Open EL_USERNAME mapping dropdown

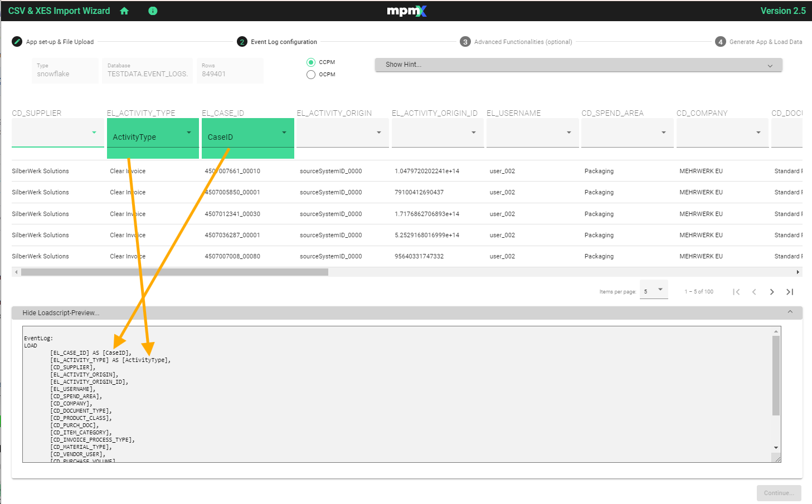coord(532,133)
